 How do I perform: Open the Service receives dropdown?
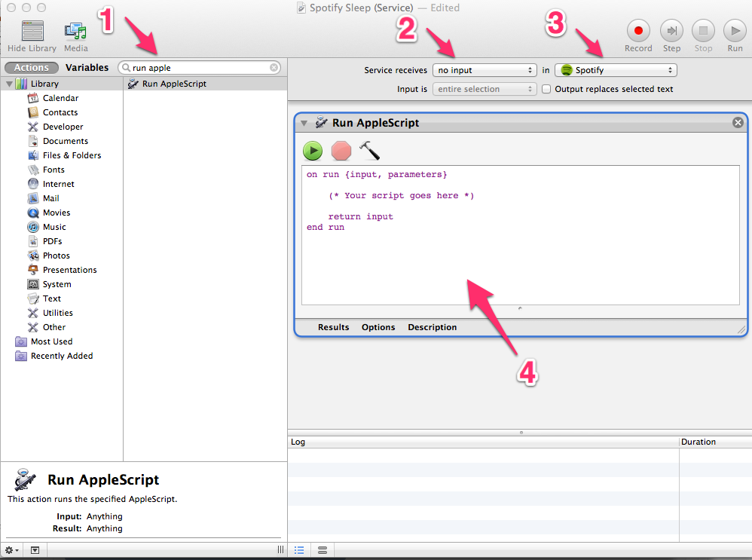click(x=485, y=70)
